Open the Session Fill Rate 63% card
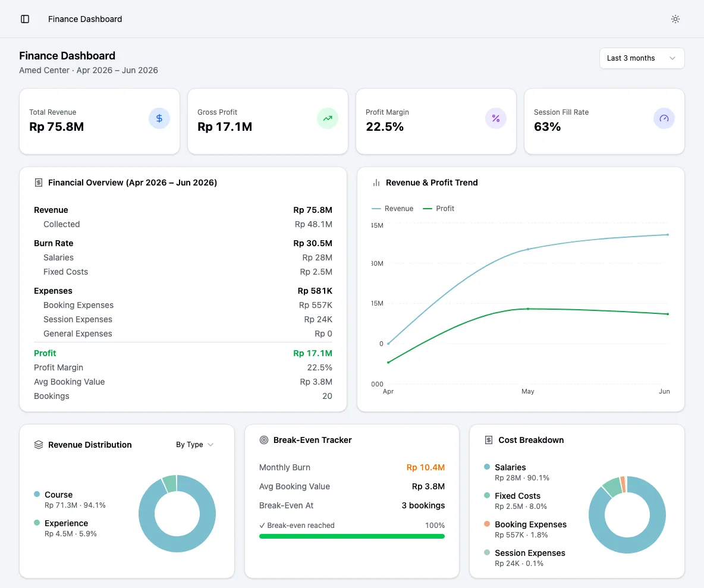This screenshot has height=588, width=704. [604, 121]
